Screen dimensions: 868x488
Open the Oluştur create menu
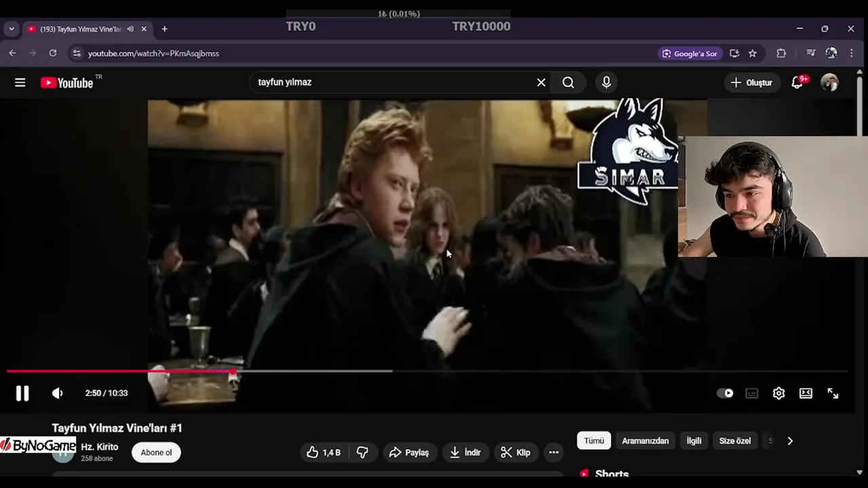(x=751, y=83)
